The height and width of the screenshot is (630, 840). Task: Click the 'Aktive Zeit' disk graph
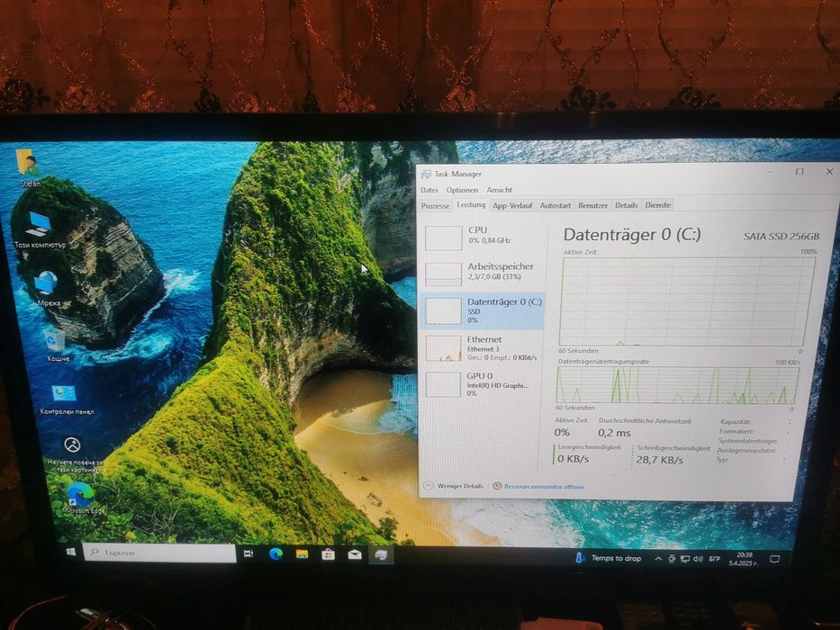687,301
